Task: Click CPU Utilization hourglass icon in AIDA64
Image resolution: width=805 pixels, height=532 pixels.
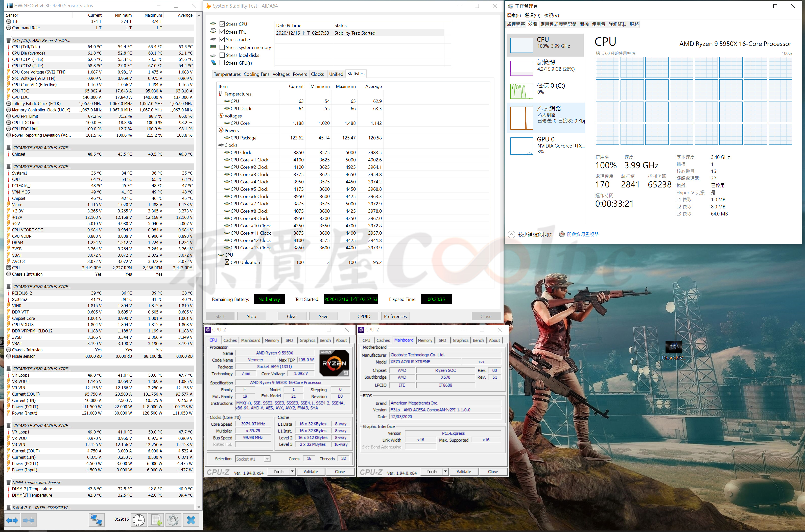Action: click(227, 262)
